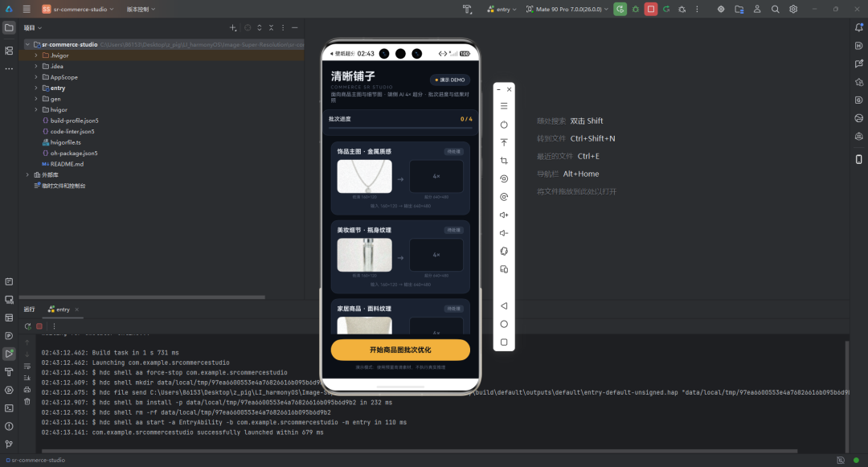The width and height of the screenshot is (868, 467).
Task: Open the entry run configuration dropdown
Action: coord(502,9)
